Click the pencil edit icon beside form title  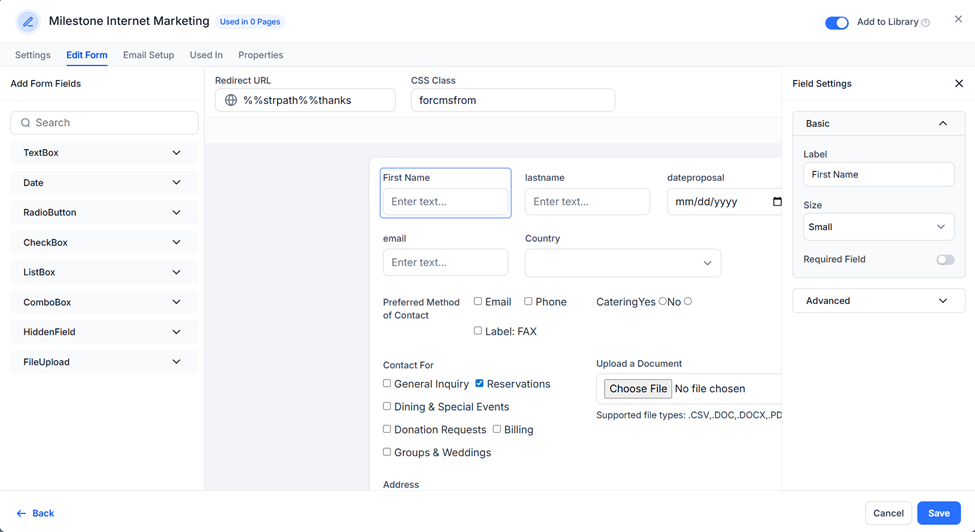point(27,22)
